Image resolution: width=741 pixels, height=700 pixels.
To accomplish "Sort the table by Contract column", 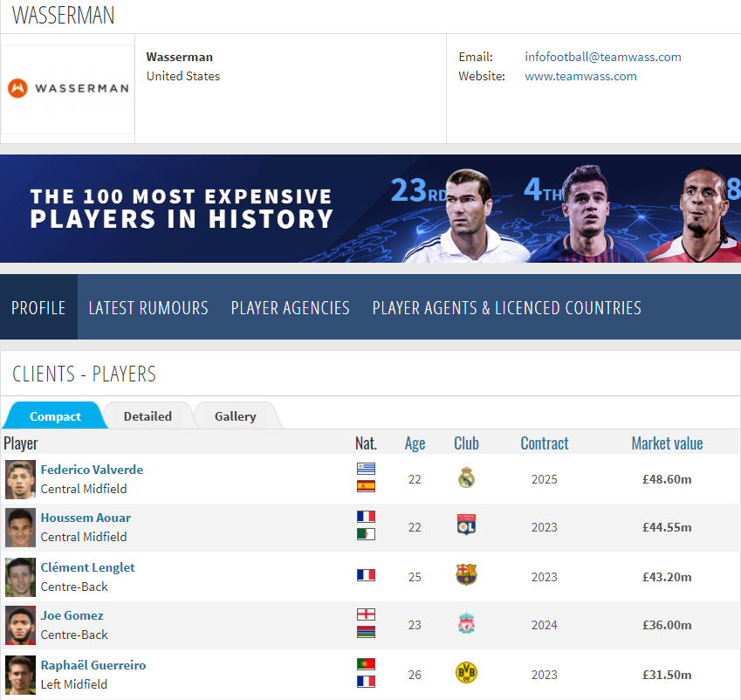I will pos(545,443).
